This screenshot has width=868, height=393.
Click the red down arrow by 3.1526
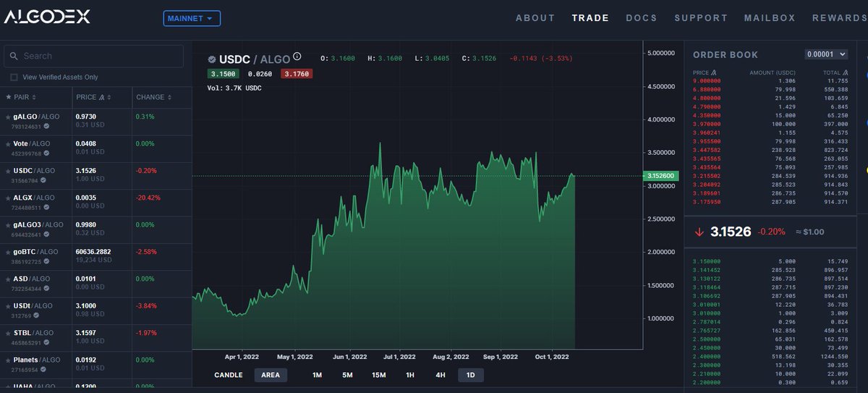tap(699, 232)
